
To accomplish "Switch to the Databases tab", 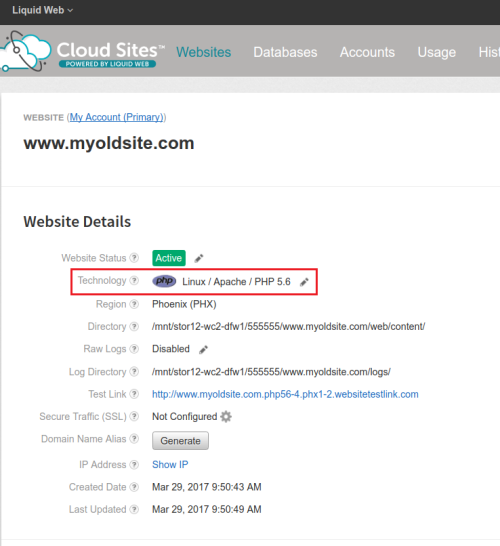I will click(285, 52).
